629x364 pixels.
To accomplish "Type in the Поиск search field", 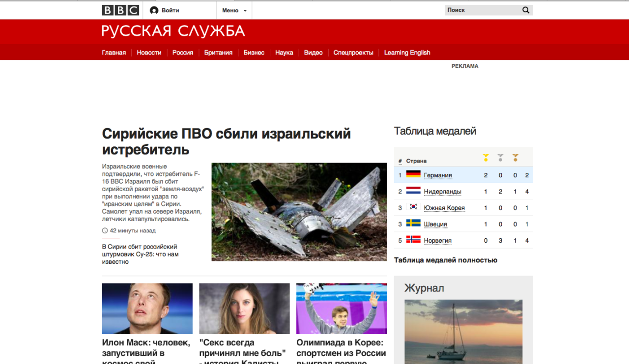I will tap(482, 10).
